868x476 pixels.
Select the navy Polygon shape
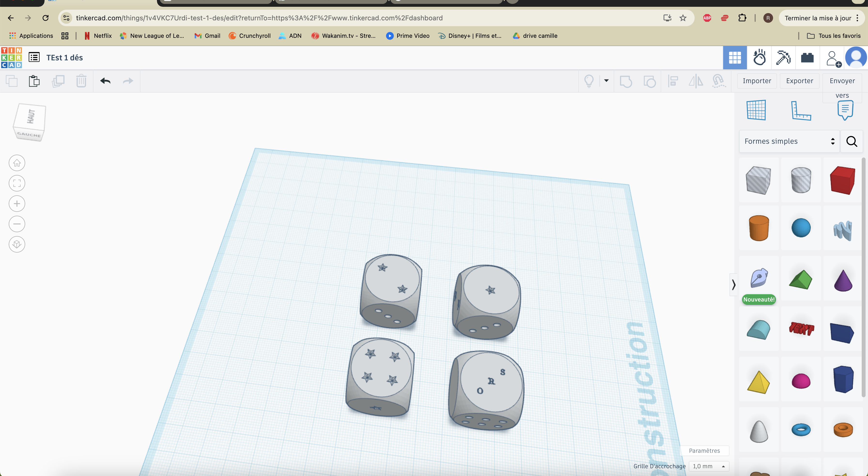[843, 379]
